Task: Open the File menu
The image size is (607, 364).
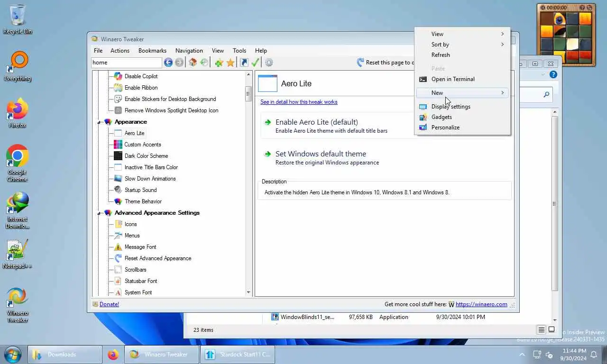Action: 98,51
